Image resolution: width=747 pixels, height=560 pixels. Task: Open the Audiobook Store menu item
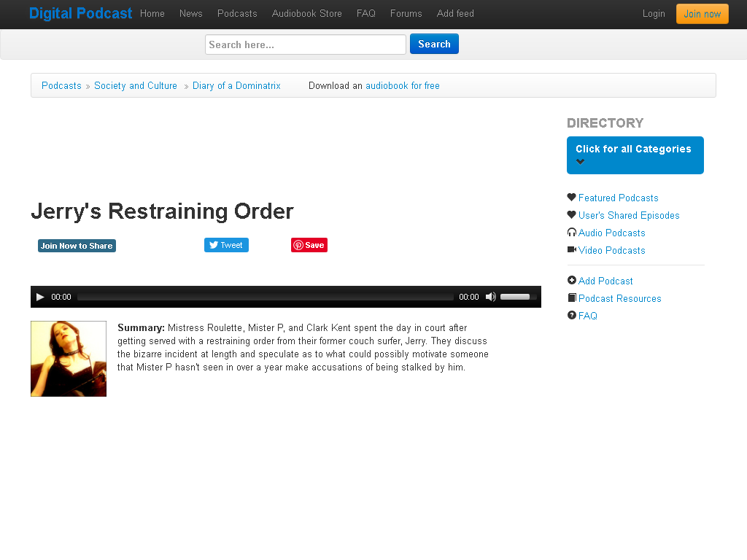[x=307, y=13]
